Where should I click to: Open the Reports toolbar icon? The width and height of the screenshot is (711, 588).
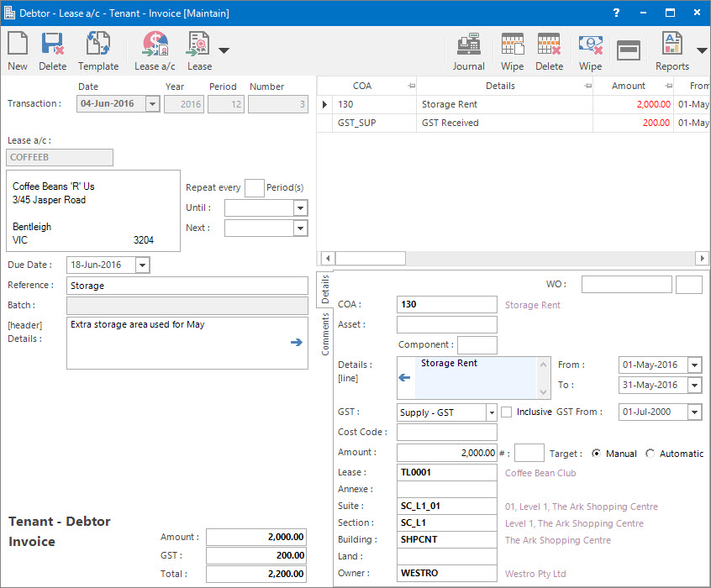(x=672, y=50)
